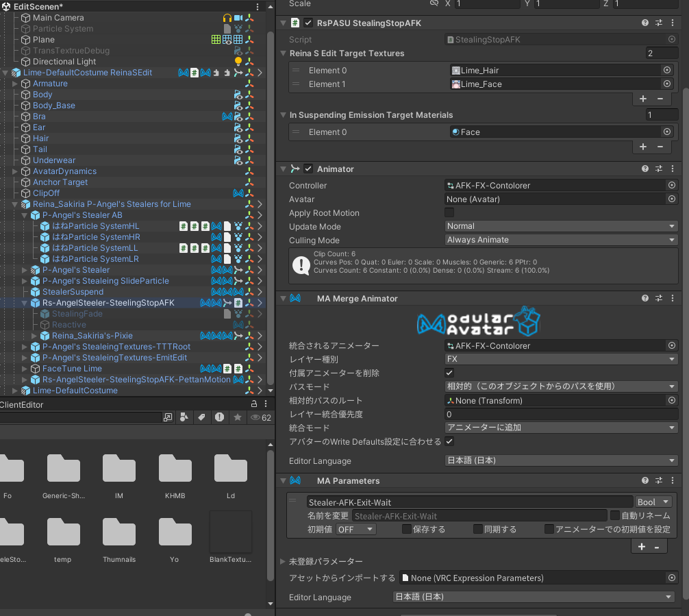Screen dimensions: 689x616
Task: Add element to Emission Target Materials list
Action: click(x=643, y=147)
